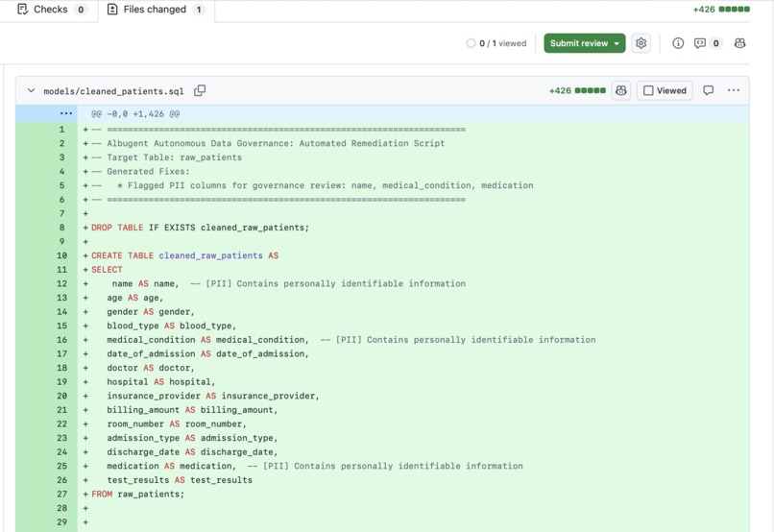Click the billing_amount code line
Viewport: 774px width, 532px height.
coord(192,410)
